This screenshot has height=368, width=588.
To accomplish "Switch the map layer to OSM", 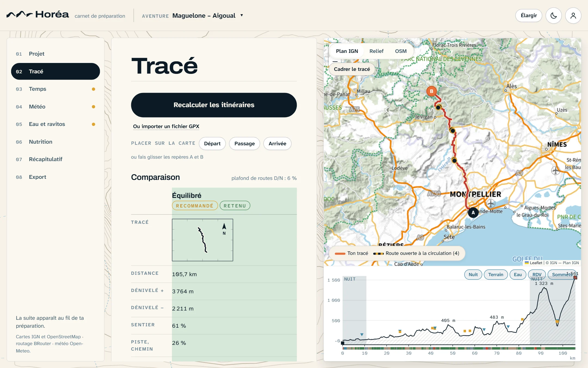I will click(x=401, y=51).
